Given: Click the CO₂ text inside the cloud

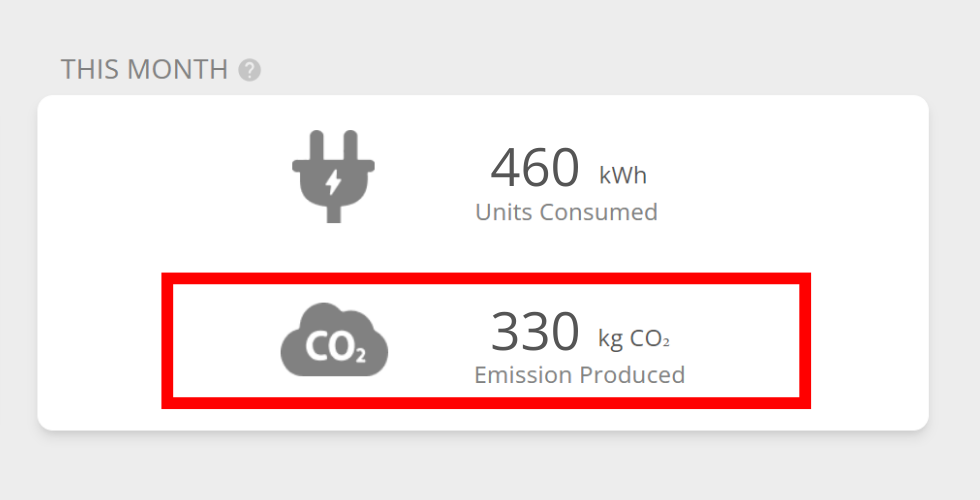Looking at the screenshot, I should tap(334, 349).
